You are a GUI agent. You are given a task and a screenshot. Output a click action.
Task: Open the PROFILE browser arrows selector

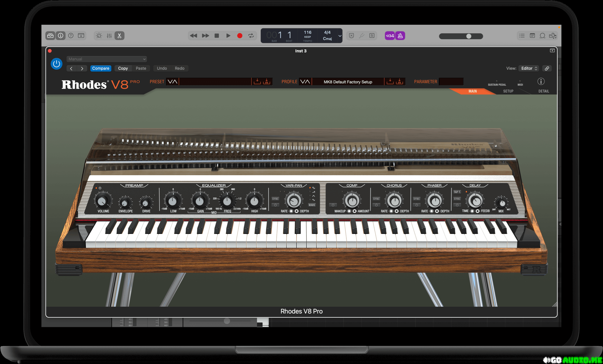[x=305, y=82]
